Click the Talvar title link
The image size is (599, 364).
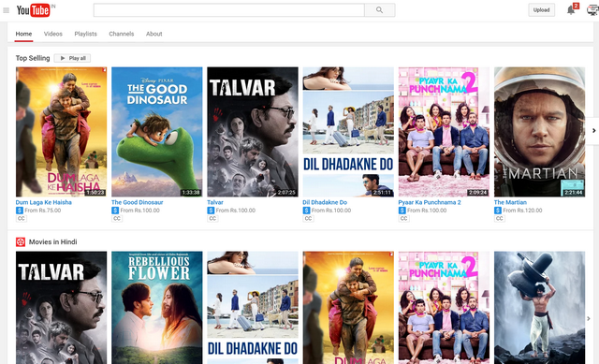coord(215,202)
